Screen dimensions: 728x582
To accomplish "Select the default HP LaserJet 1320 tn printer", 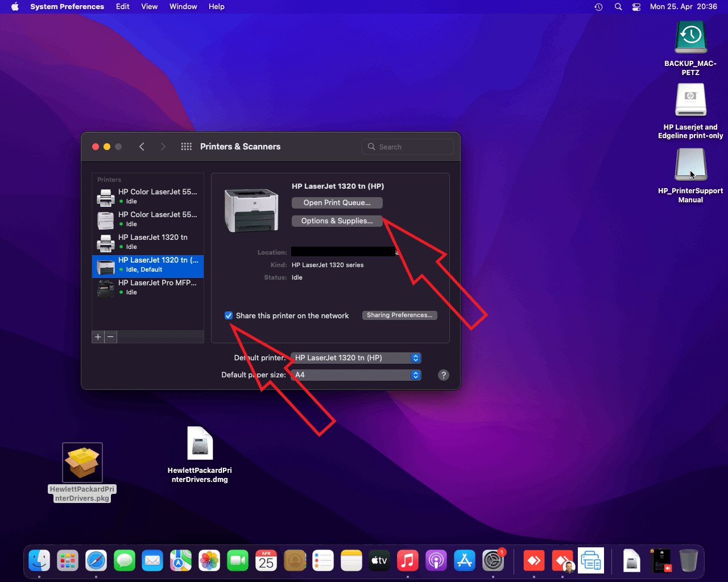I will click(x=148, y=266).
